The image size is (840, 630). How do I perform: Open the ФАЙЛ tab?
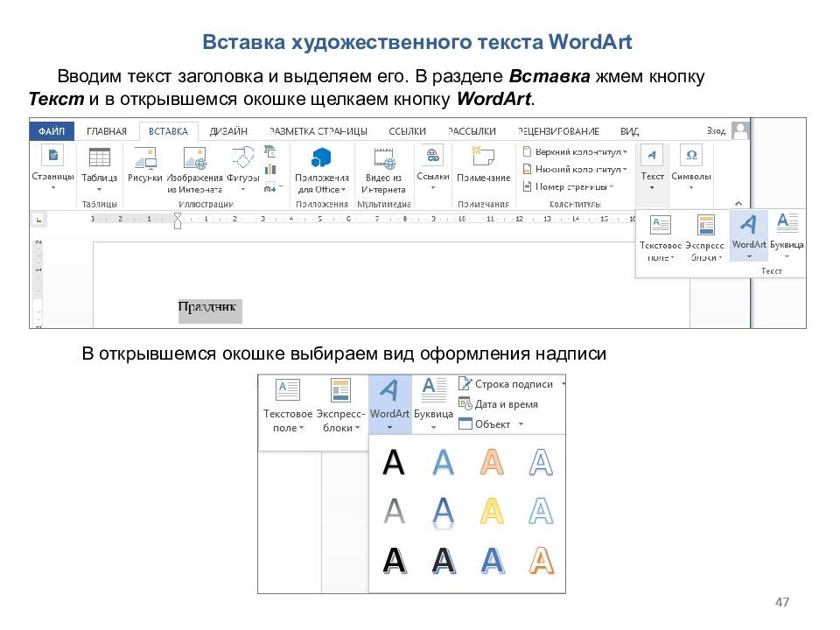click(x=52, y=131)
